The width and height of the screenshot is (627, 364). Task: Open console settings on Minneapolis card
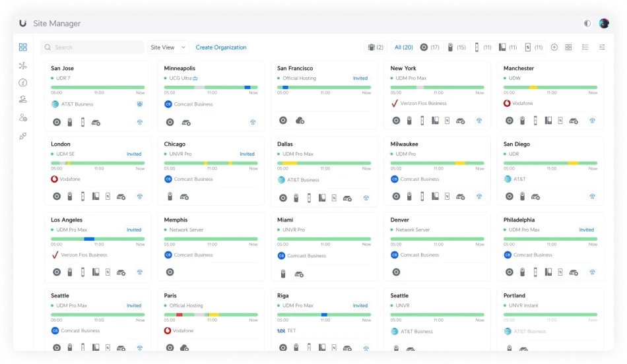click(186, 123)
